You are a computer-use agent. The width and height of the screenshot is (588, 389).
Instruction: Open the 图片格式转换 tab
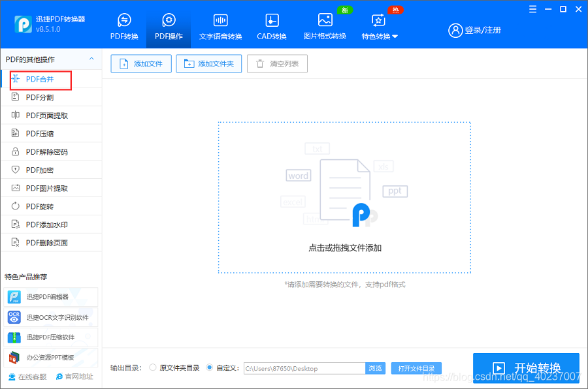[325, 27]
